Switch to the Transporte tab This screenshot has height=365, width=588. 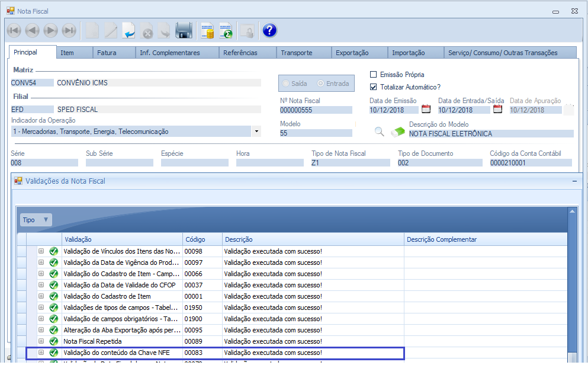click(x=297, y=53)
